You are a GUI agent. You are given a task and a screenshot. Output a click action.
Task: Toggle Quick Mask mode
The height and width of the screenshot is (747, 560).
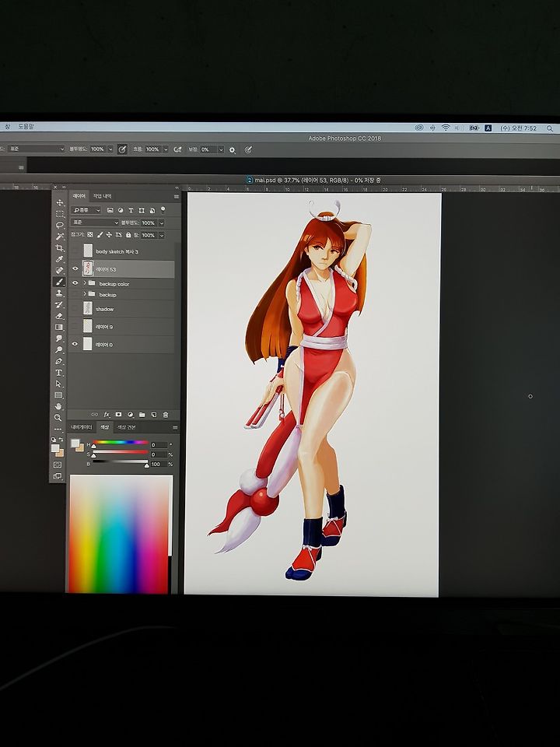(x=58, y=465)
